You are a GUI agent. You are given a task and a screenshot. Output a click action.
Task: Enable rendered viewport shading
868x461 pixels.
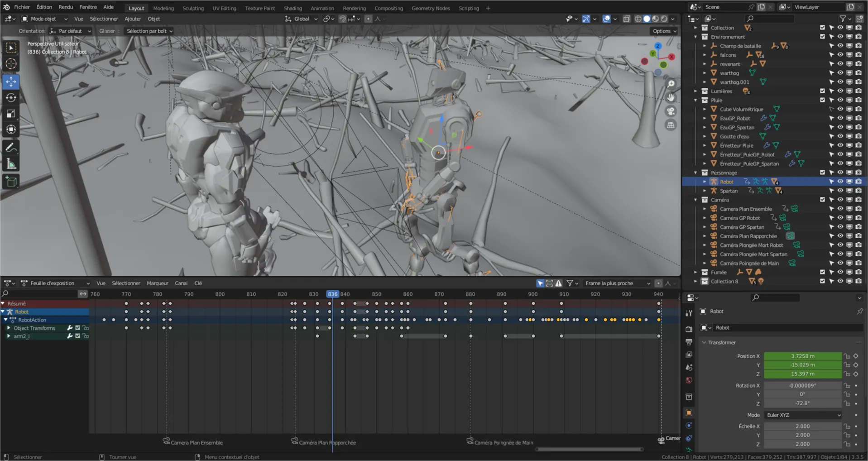point(664,19)
